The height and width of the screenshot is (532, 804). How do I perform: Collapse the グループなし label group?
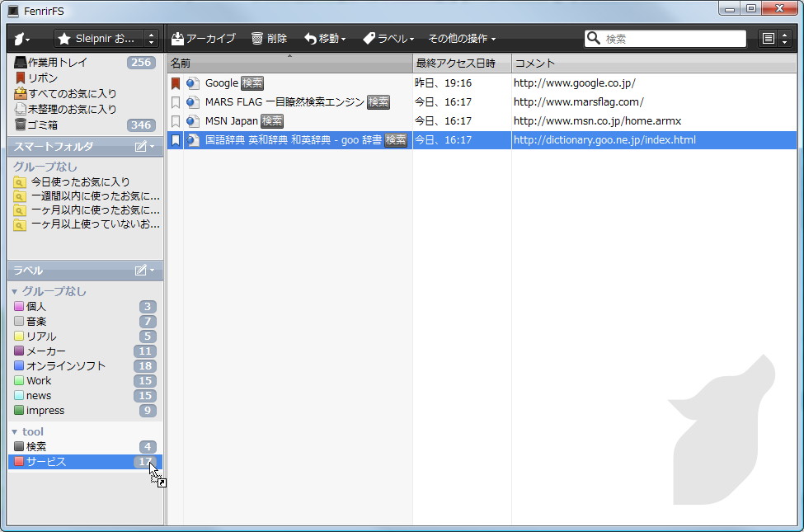click(x=14, y=291)
